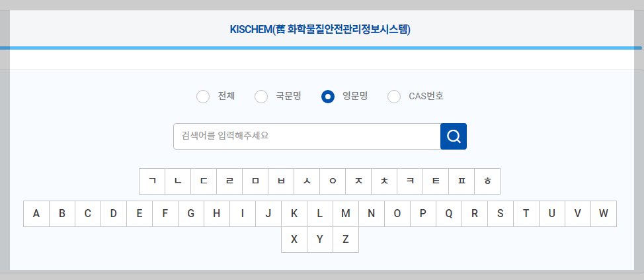Choose letter B index button
Screen dimensions: 644x280
[62, 214]
